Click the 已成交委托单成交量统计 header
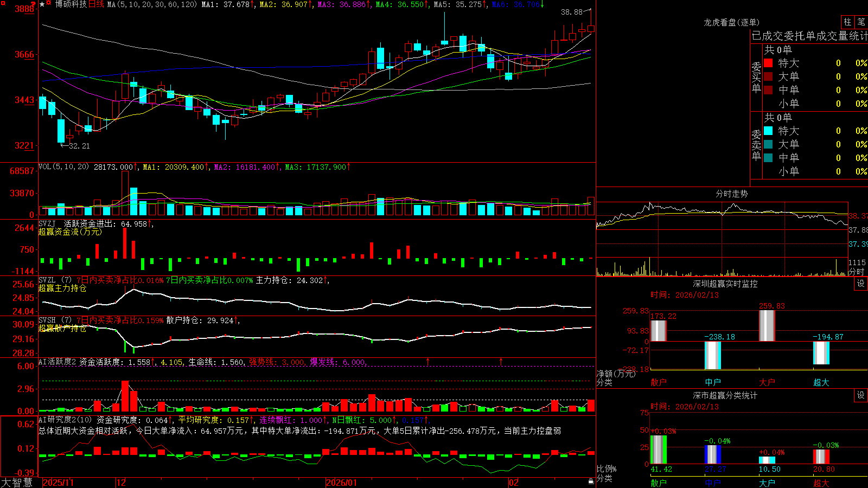Viewport: 868px width, 488px height. click(809, 36)
